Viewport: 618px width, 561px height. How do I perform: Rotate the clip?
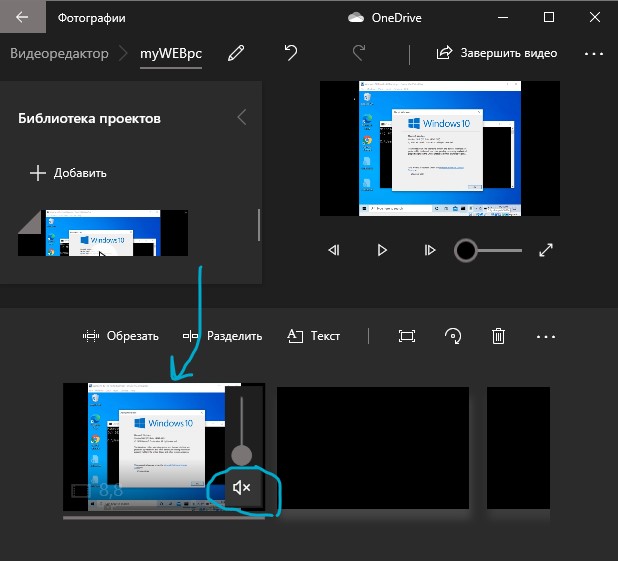[x=453, y=336]
